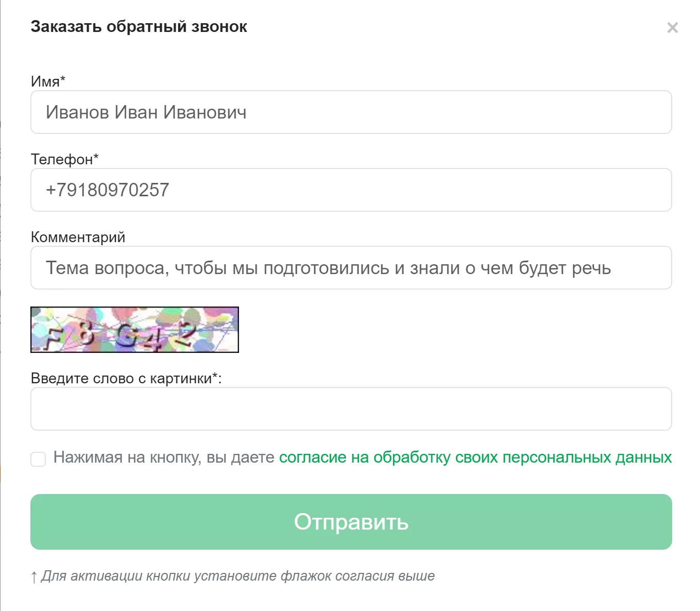Click the Комментарий field label
700x611 pixels.
pos(78,237)
